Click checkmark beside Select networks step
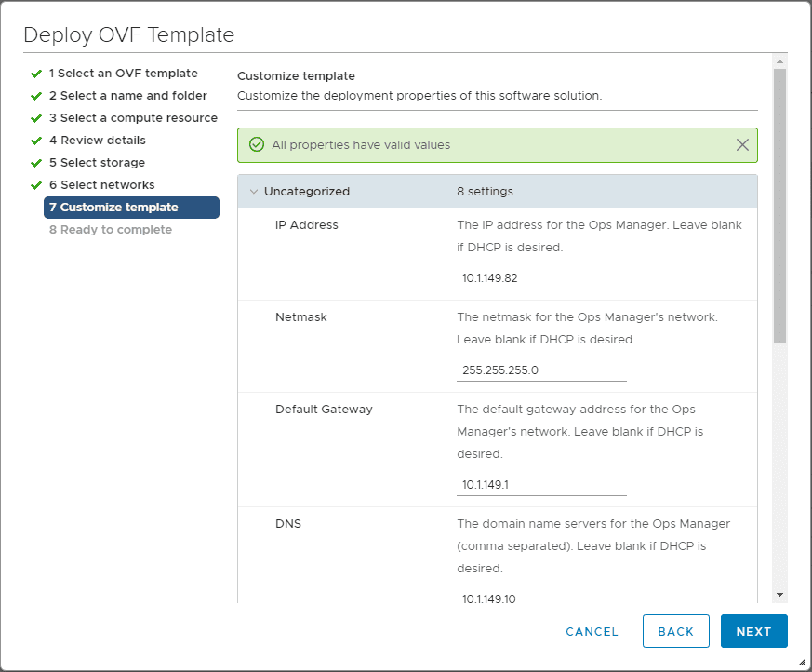Screen dimensions: 812x672 click(36, 185)
